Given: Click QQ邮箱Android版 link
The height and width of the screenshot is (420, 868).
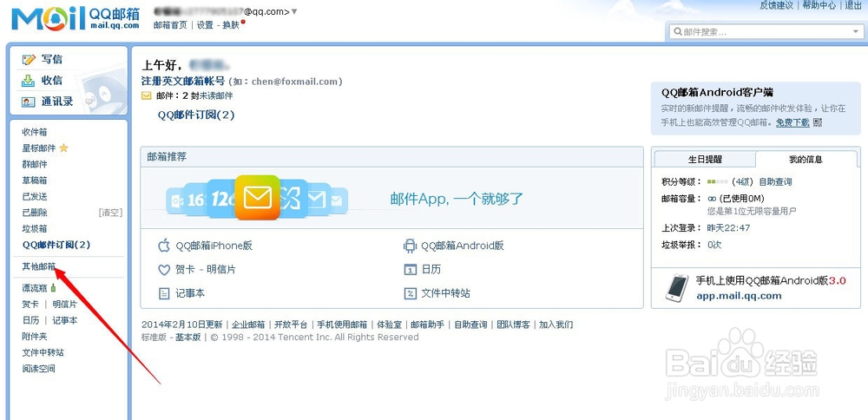Looking at the screenshot, I should (x=463, y=245).
